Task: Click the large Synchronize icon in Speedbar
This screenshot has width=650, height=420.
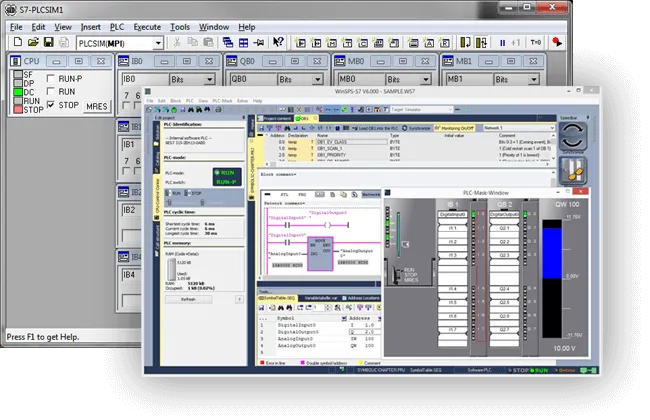Action: tap(572, 136)
